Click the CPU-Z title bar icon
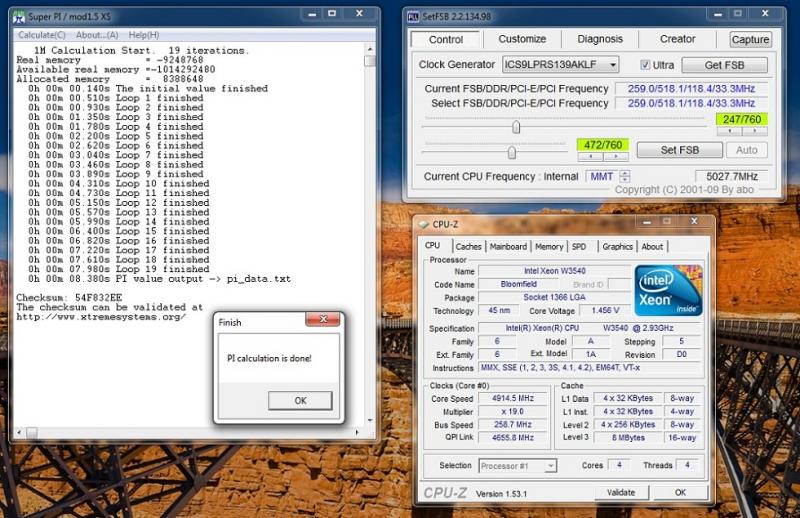Screen dimensions: 800x518 (x=423, y=224)
